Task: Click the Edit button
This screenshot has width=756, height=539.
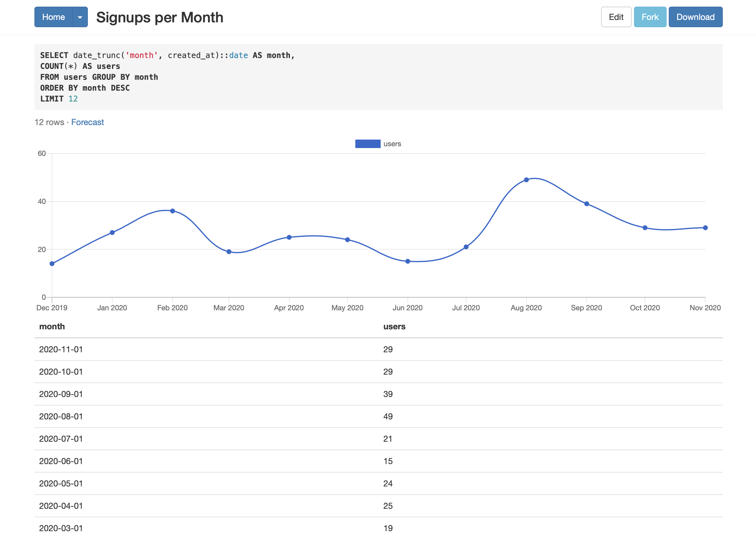Action: 616,17
